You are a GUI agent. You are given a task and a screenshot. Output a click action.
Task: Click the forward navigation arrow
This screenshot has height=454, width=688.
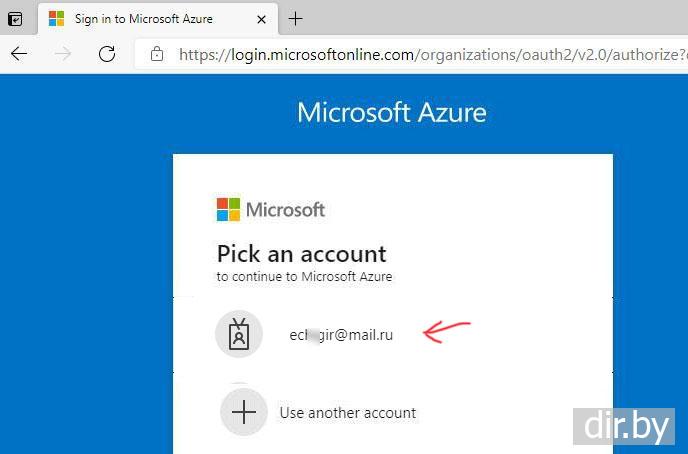tap(62, 55)
